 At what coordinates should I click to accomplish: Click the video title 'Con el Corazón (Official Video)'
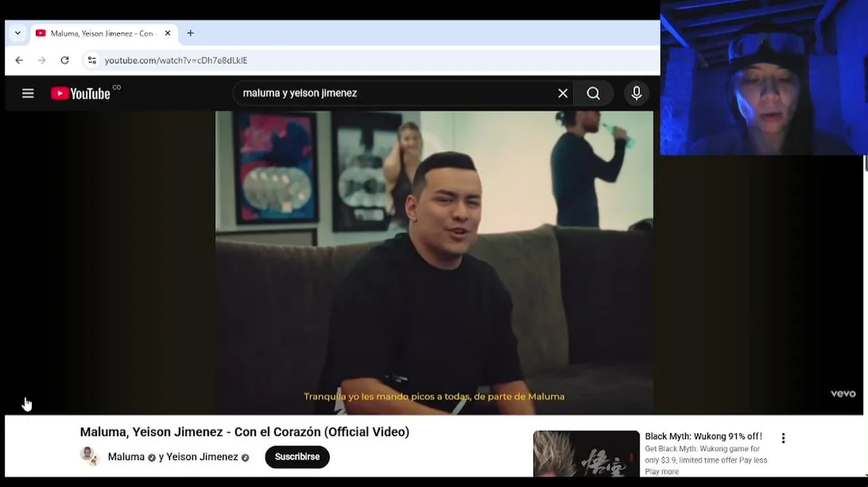[245, 432]
